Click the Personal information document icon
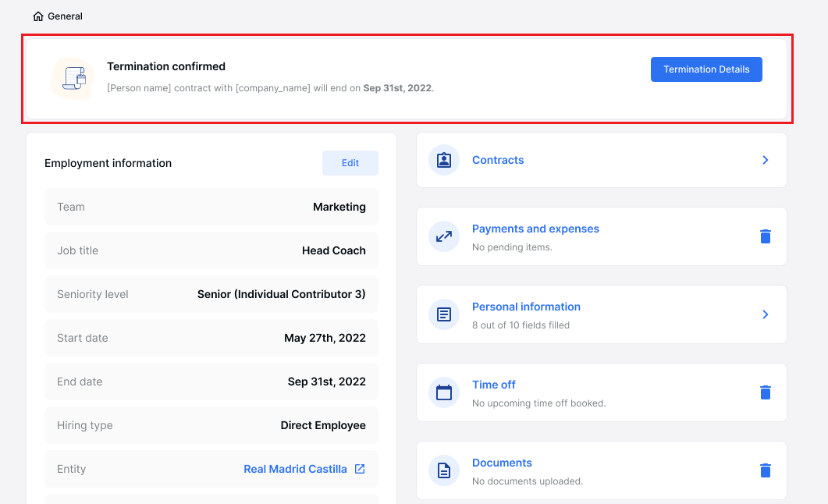Screen dimensions: 828x504 (443, 314)
